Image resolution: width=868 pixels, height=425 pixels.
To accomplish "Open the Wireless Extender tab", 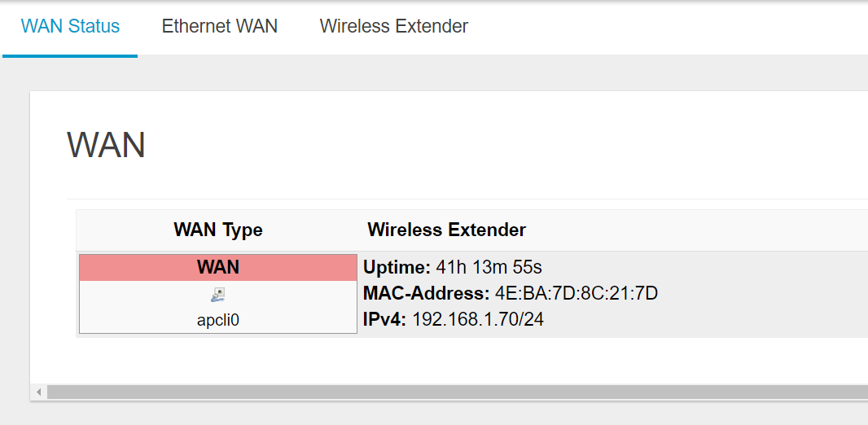I will click(x=393, y=26).
